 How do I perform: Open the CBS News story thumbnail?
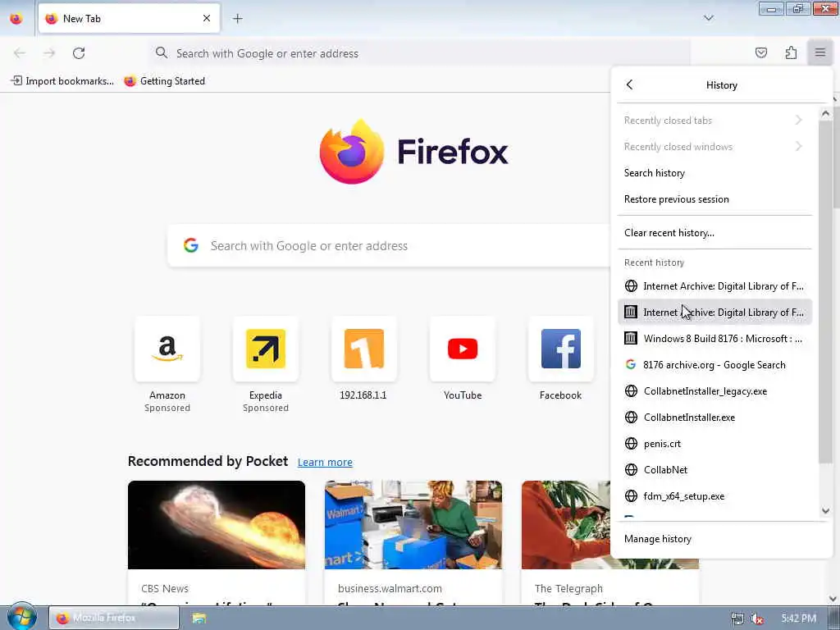point(217,524)
